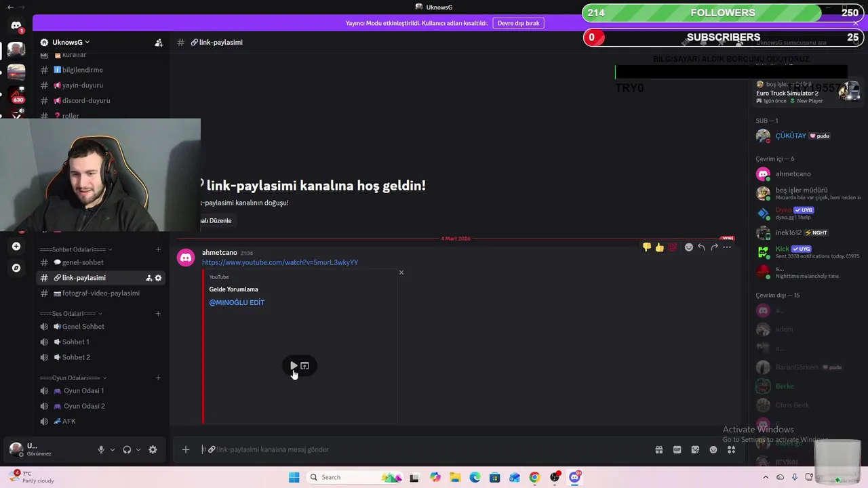Create an invite for link-paylasimi channel

tap(149, 278)
